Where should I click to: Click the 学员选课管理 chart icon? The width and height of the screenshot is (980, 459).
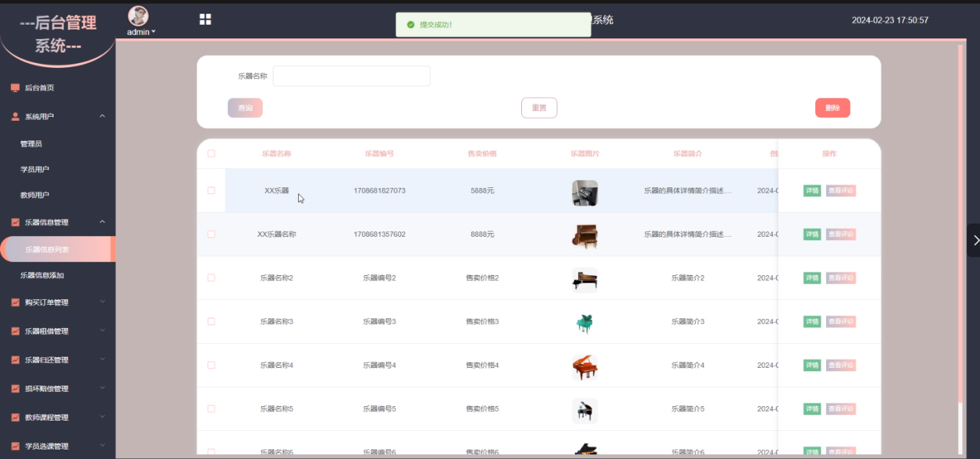pyautogui.click(x=15, y=446)
